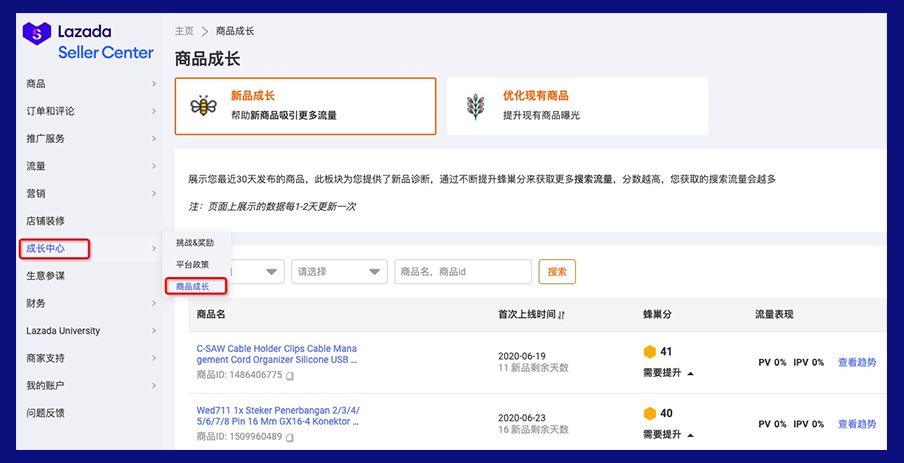The image size is (904, 463).
Task: Open the Wed711 1x Steker Penerbangan product link
Action: (x=278, y=416)
